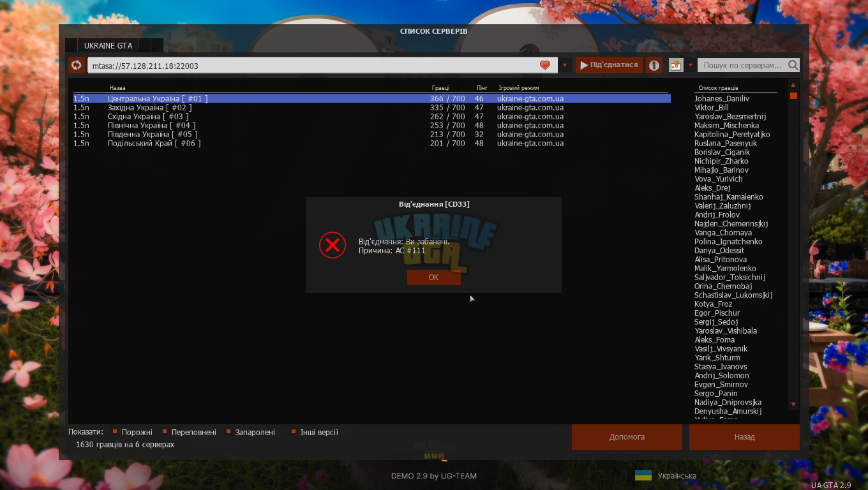The height and width of the screenshot is (490, 868).
Task: Click the Ukrainian flag language icon
Action: coord(643,475)
